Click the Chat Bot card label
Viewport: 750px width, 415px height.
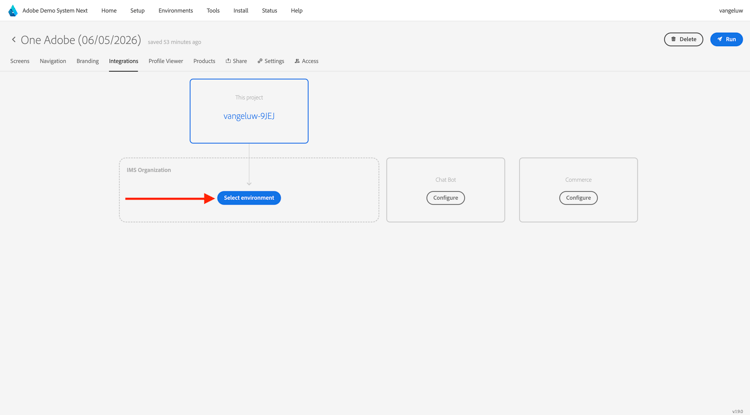(445, 180)
